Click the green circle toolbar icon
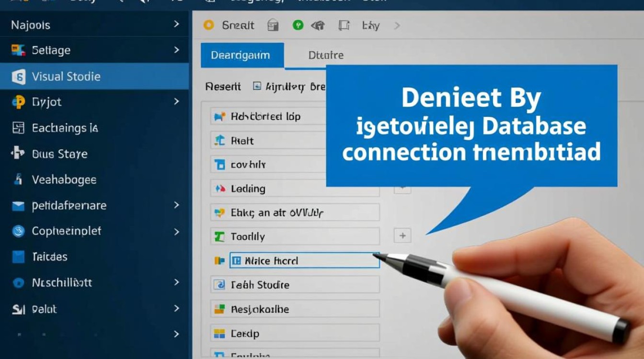This screenshot has width=644, height=359. coord(298,25)
